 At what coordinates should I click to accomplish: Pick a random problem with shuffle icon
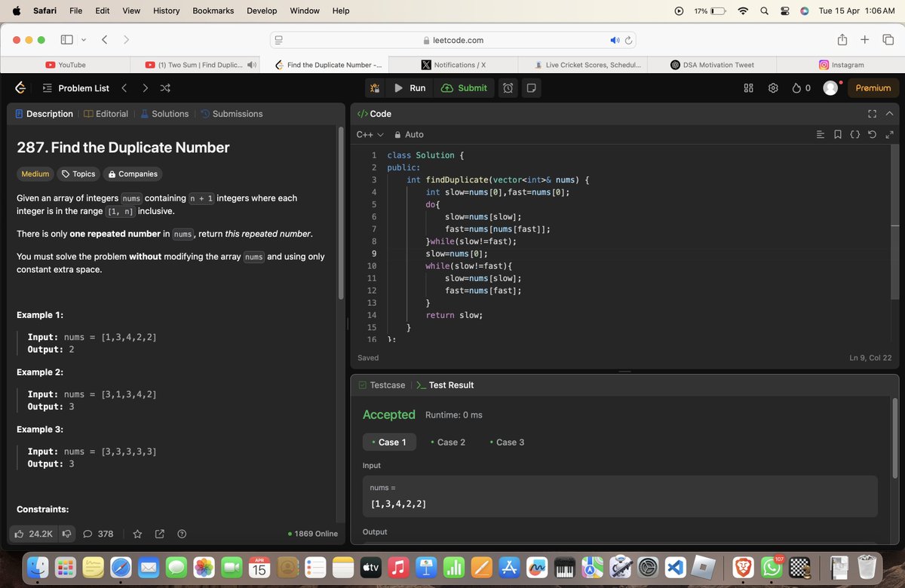[165, 88]
